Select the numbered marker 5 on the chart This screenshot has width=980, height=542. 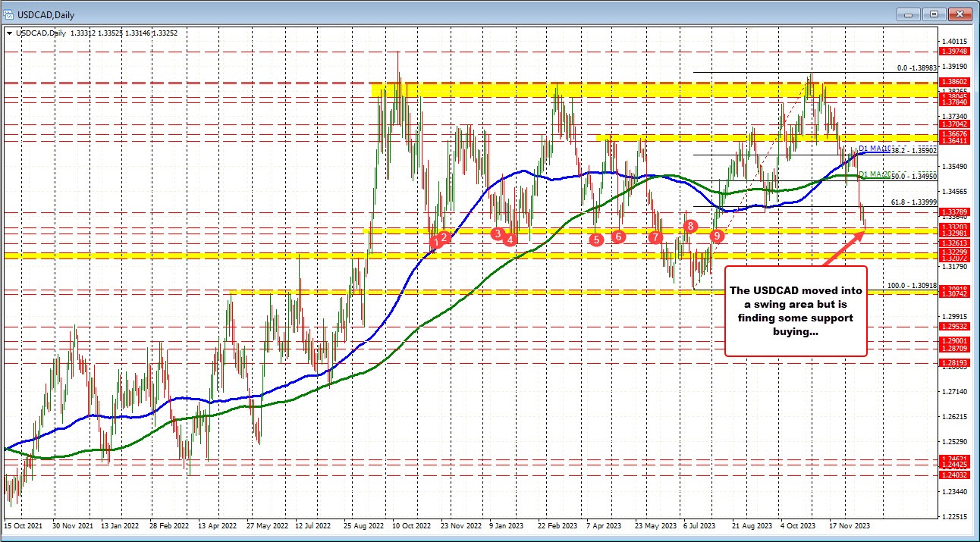[x=595, y=240]
